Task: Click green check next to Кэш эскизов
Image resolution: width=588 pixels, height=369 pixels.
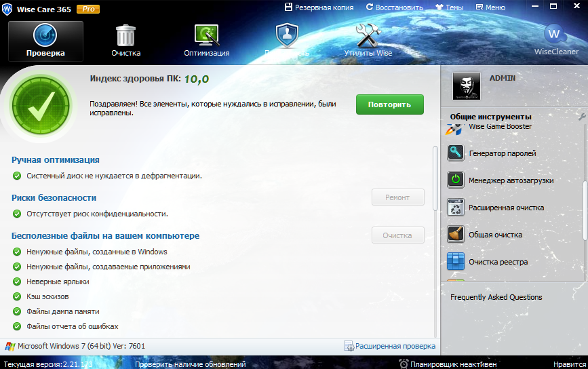Action: [17, 296]
